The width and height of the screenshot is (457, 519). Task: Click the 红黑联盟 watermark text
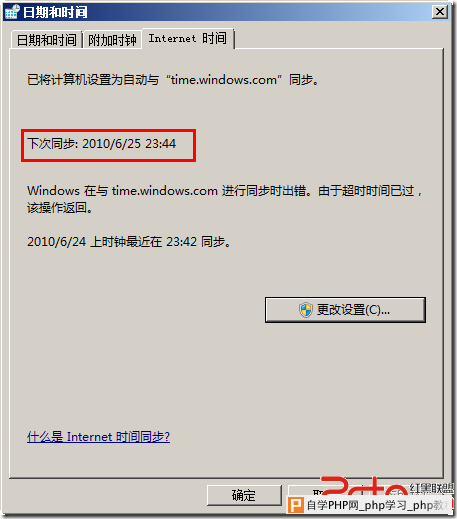[431, 489]
